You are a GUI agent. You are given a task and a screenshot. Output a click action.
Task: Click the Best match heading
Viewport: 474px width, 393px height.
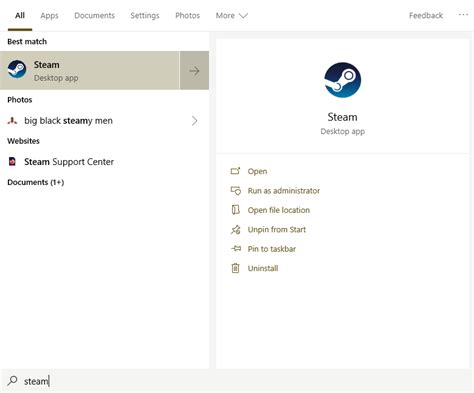(27, 42)
